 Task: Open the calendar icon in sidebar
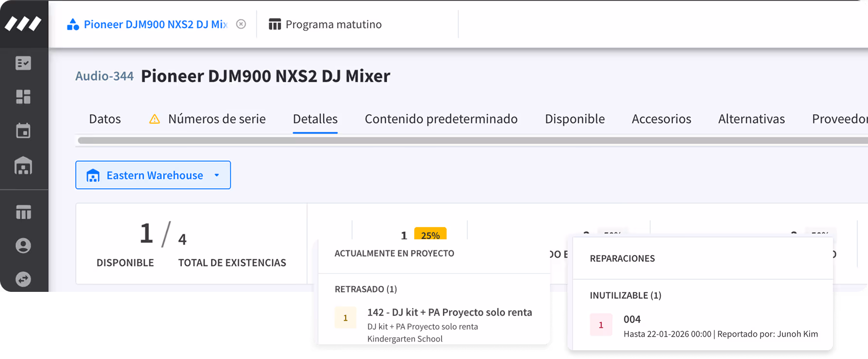click(x=23, y=130)
